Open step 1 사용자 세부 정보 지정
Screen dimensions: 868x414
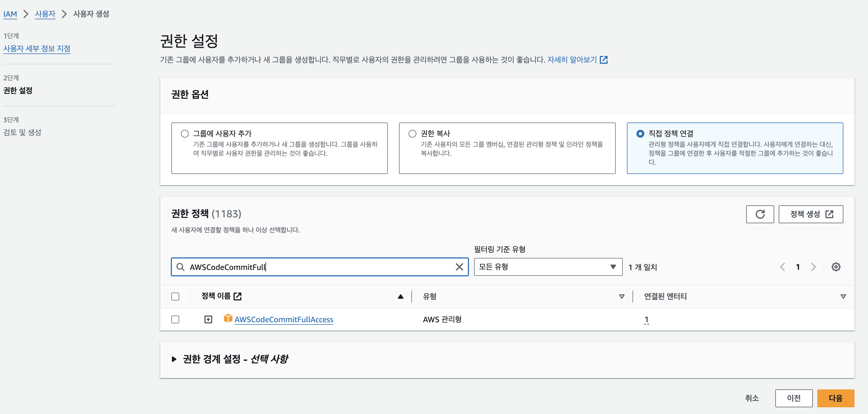37,48
